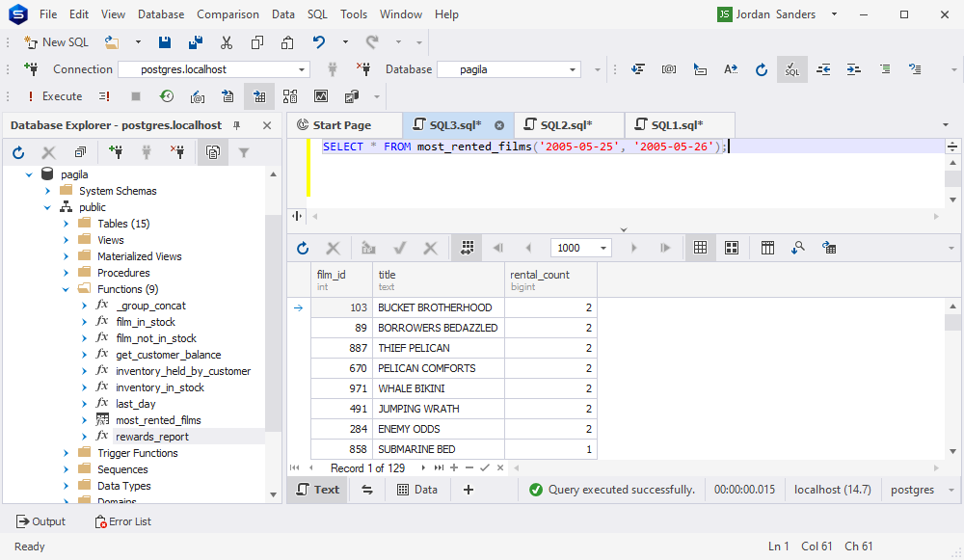Click the Cut scissors icon

coord(227,42)
